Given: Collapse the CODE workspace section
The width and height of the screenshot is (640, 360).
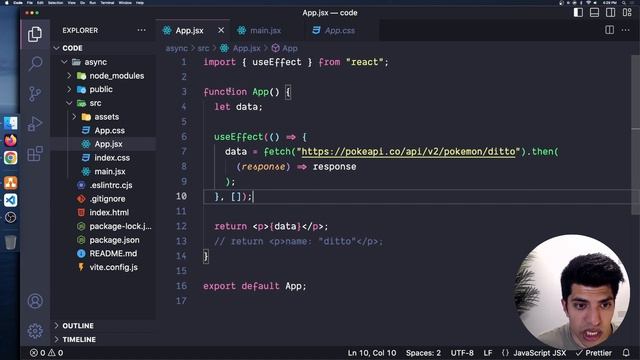Looking at the screenshot, I should pyautogui.click(x=56, y=48).
